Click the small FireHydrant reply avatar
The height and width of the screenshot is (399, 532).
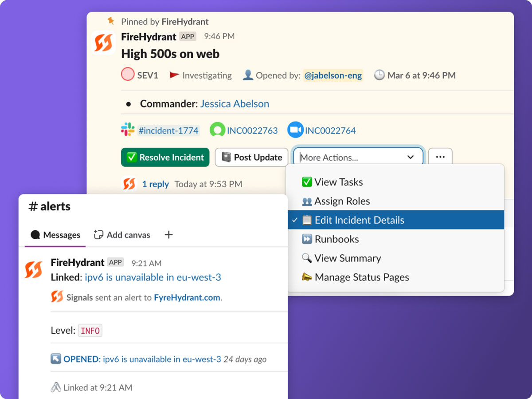129,184
